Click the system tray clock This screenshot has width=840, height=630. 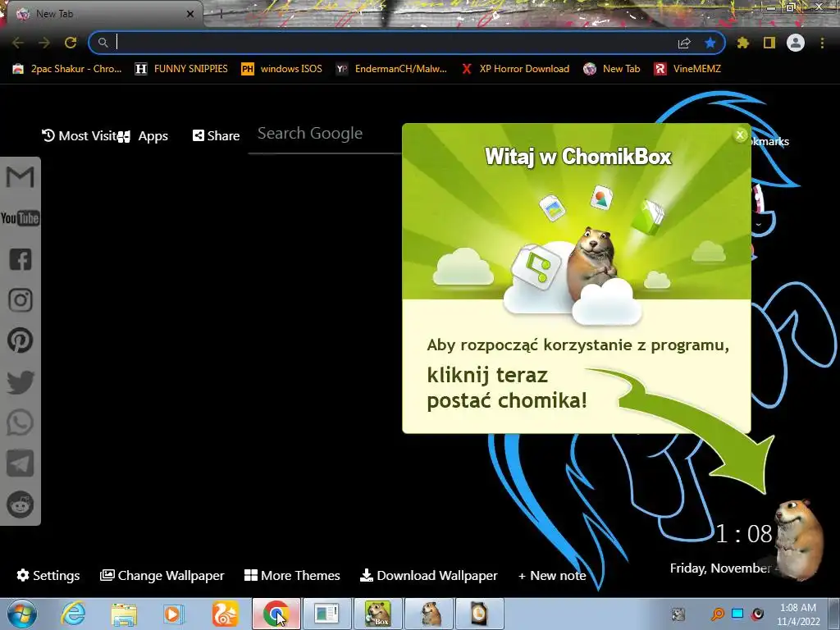click(x=798, y=614)
